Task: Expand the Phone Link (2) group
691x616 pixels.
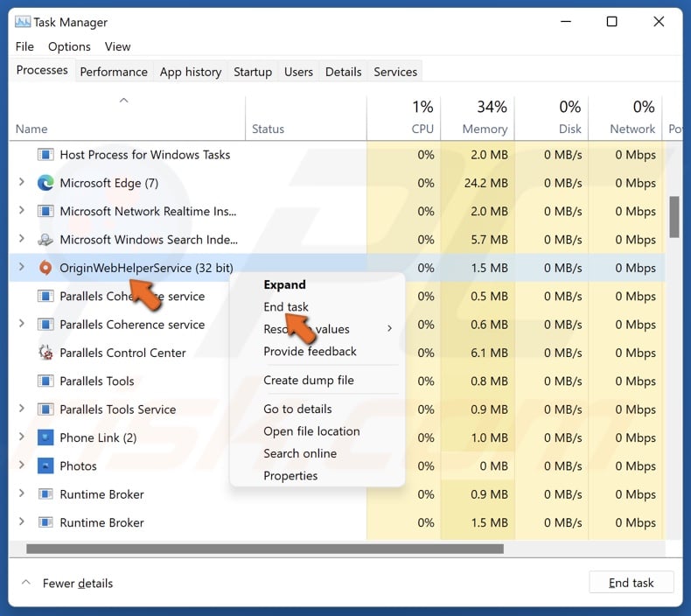Action: [21, 437]
